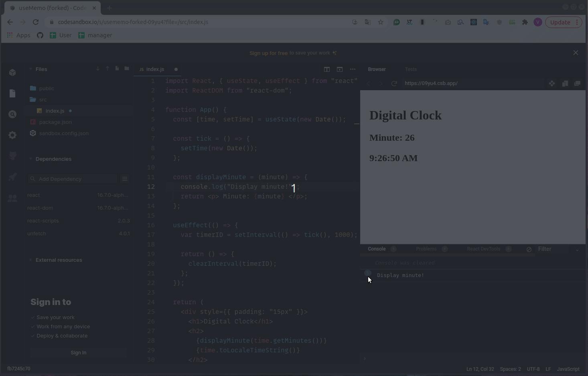
Task: Click the diamond-grid icon in preview toolbar
Action: (552, 83)
